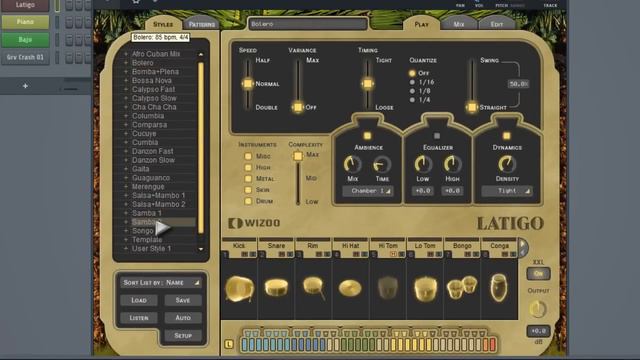Select the Hi Tom drum pad
Viewport: 640px width, 360px height.
click(387, 287)
